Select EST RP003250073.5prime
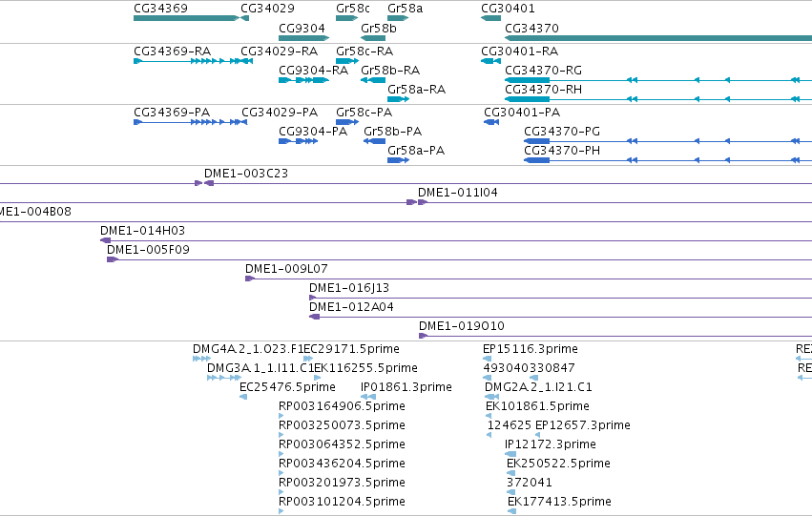Viewport: 812px width, 516px height. (281, 435)
